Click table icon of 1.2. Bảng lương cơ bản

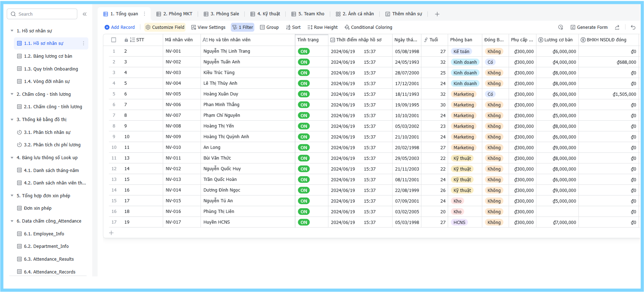pos(20,56)
